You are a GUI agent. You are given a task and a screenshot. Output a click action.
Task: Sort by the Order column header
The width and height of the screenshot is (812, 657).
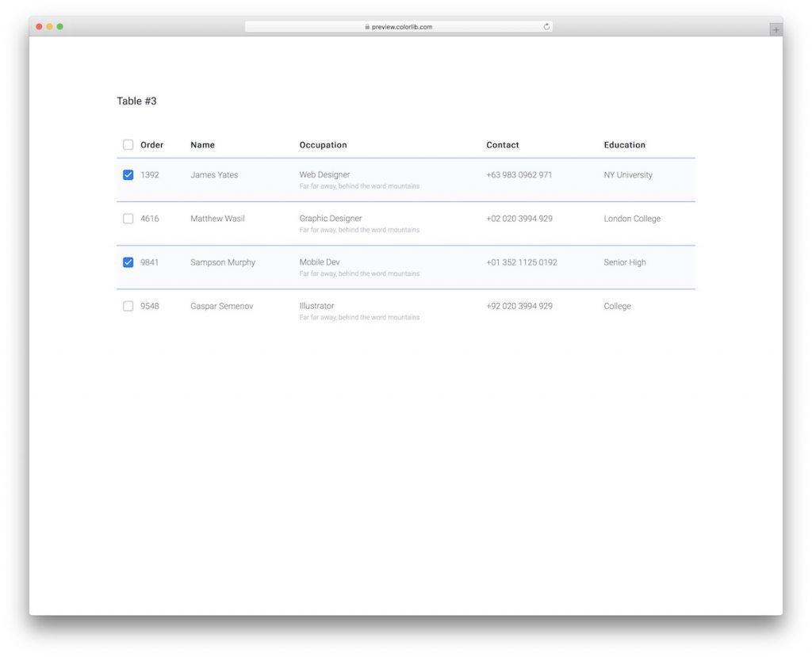tap(151, 144)
